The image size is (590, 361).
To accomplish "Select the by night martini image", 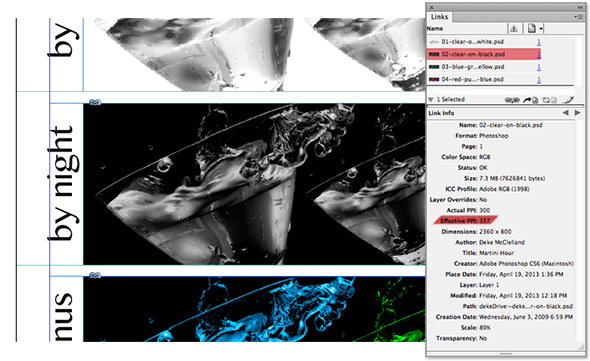I will point(254,184).
